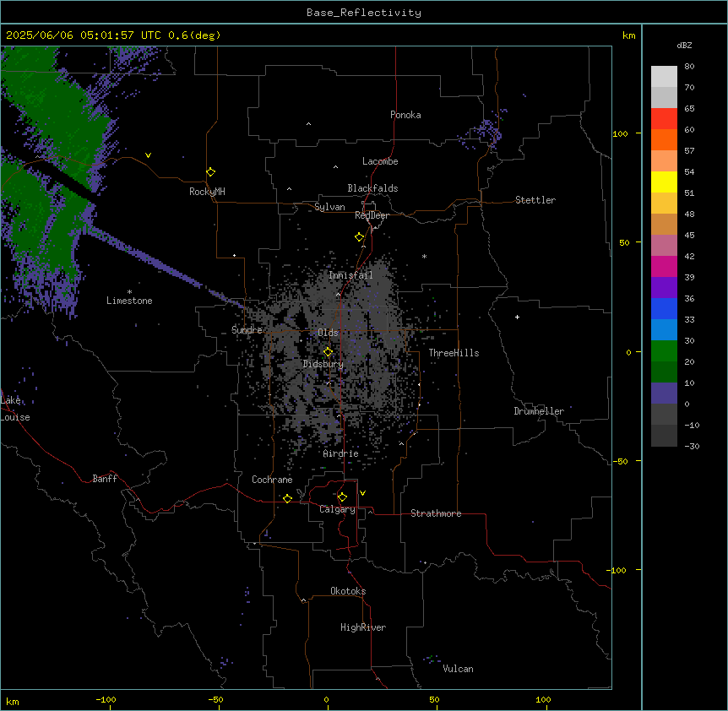Click the yellow diamond marker above Calgary
This screenshot has width=728, height=711.
342,497
